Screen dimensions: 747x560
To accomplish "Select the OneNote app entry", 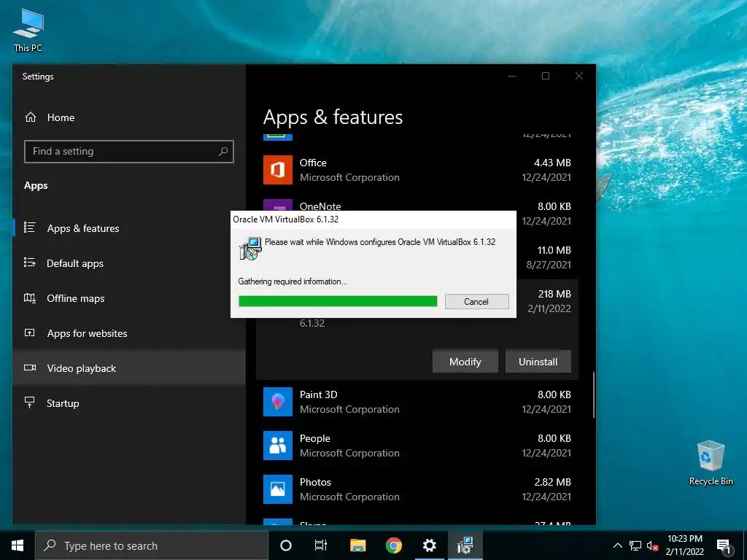I will tap(320, 206).
